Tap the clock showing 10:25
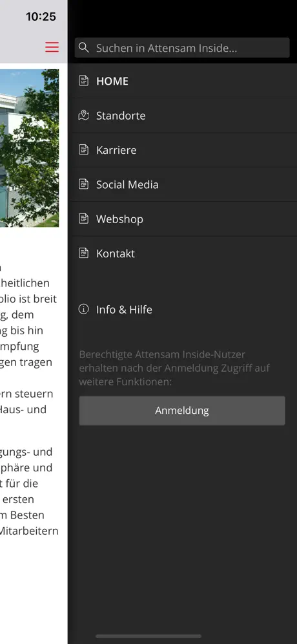 pyautogui.click(x=41, y=16)
